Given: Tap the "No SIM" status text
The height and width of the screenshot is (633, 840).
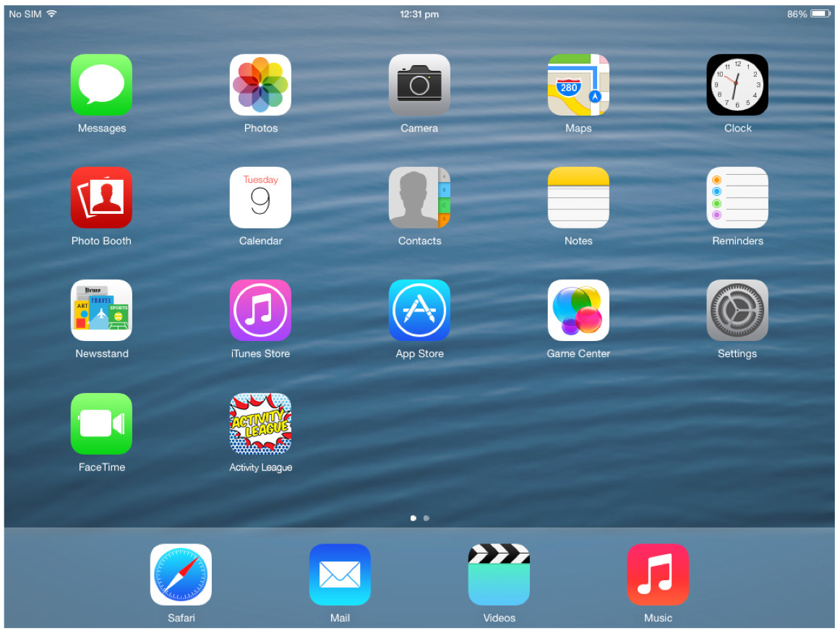Looking at the screenshot, I should (x=25, y=14).
